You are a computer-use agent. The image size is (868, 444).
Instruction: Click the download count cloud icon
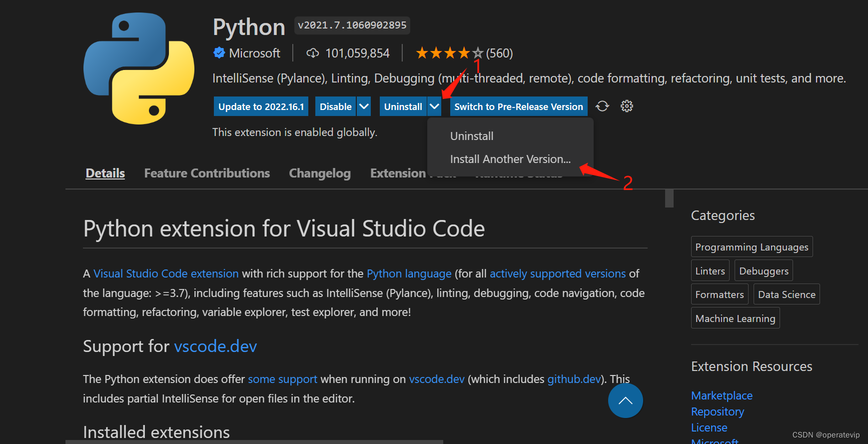[x=312, y=53]
